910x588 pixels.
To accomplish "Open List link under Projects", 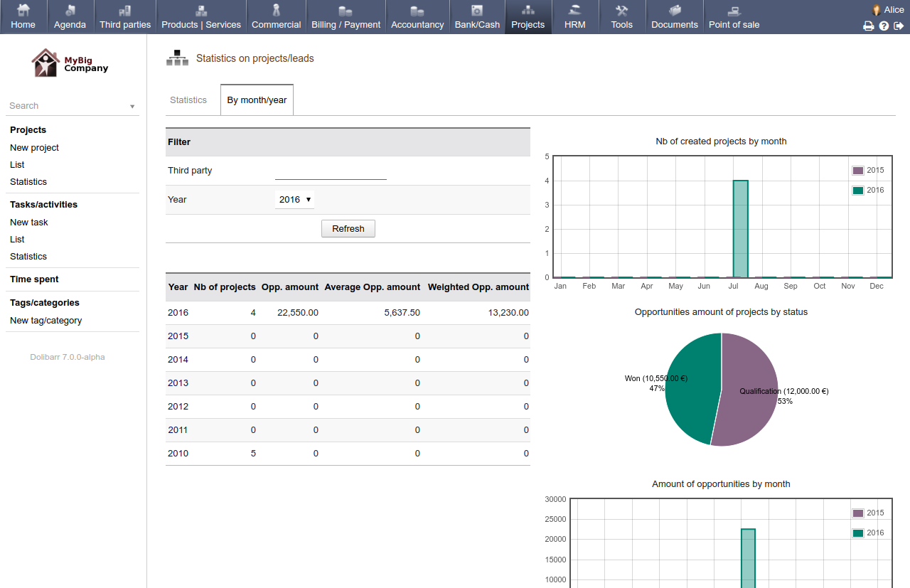I will (x=17, y=165).
